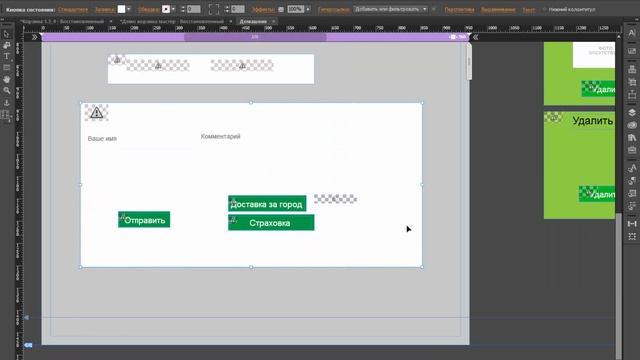Image resolution: width=640 pixels, height=360 pixels.
Task: Open the opacity 100% dropdown arrow
Action: [308, 9]
